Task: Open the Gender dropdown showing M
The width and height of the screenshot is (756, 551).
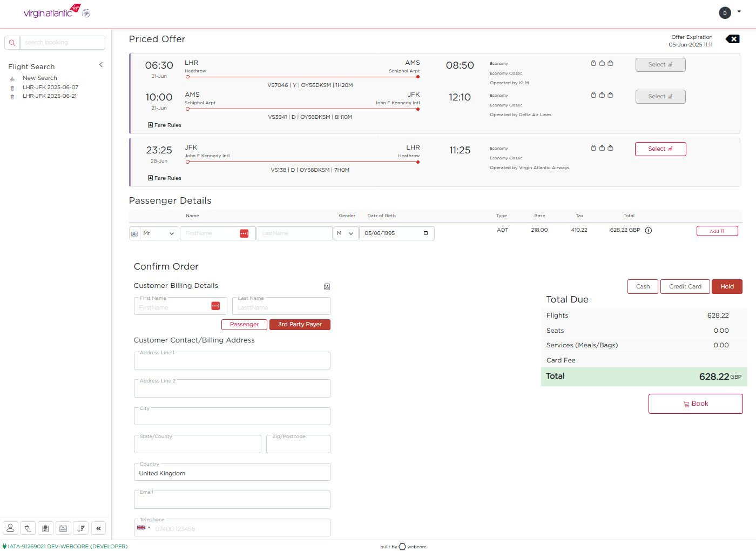Action: tap(346, 233)
